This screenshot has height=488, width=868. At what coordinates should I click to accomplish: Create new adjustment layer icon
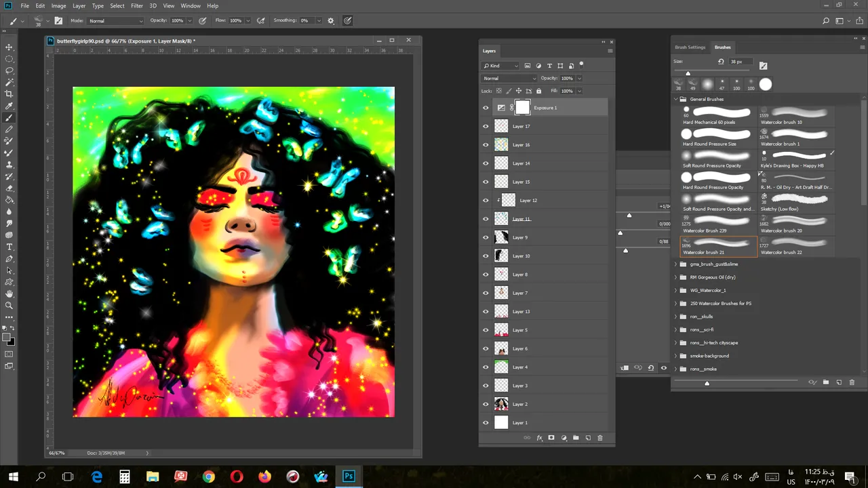click(564, 438)
